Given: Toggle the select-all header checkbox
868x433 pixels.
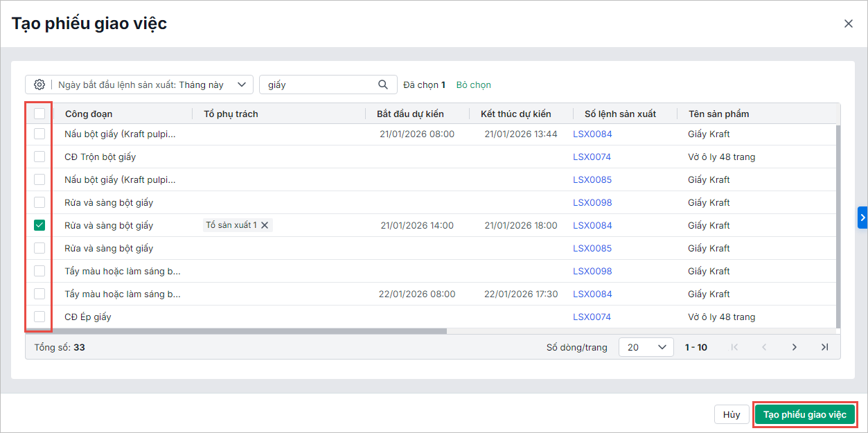Looking at the screenshot, I should coord(39,114).
